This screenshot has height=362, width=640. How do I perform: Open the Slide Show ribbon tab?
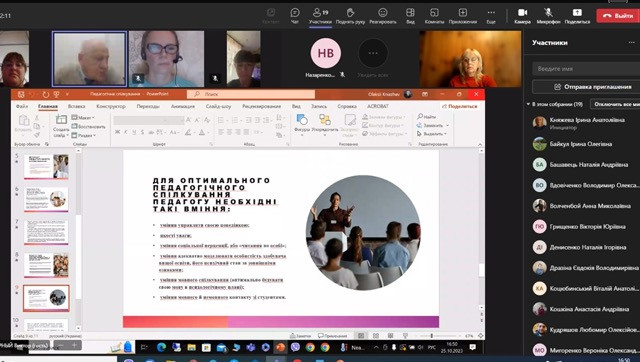[218, 106]
